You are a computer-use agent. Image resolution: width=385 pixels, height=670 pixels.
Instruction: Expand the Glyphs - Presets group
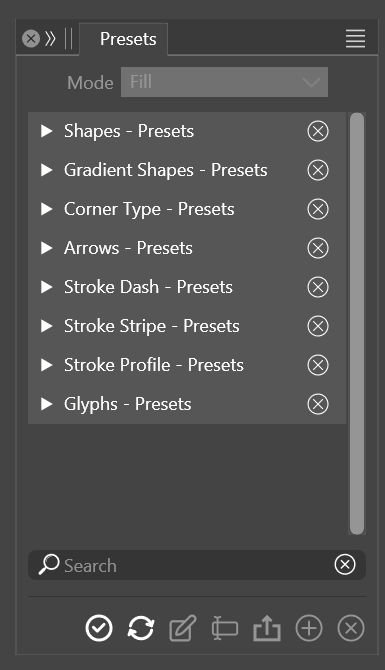[x=46, y=404]
